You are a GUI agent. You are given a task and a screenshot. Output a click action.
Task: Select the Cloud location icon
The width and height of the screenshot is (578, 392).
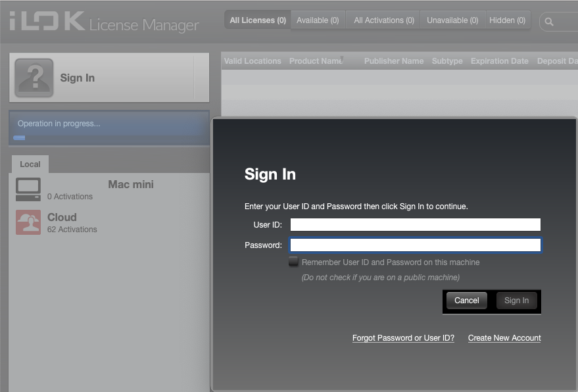pyautogui.click(x=28, y=222)
